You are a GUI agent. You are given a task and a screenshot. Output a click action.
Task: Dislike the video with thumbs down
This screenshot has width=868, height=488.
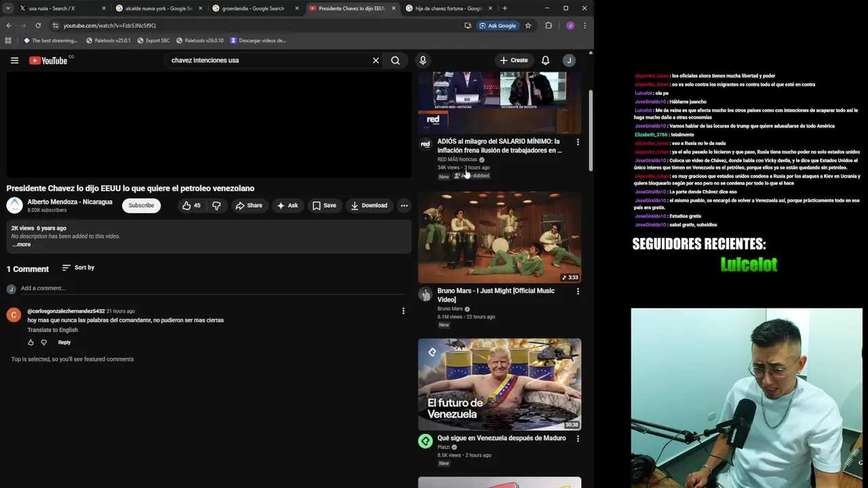click(x=216, y=205)
